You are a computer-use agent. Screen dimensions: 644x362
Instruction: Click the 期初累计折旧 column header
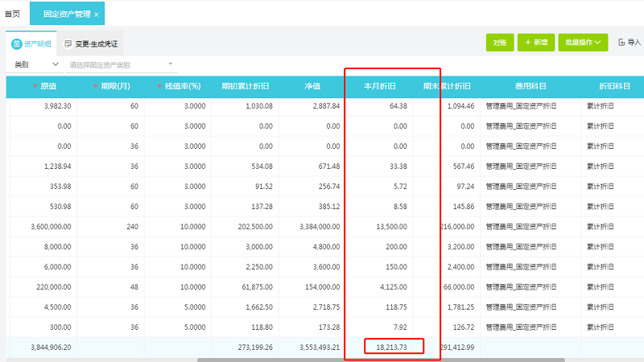coord(246,86)
